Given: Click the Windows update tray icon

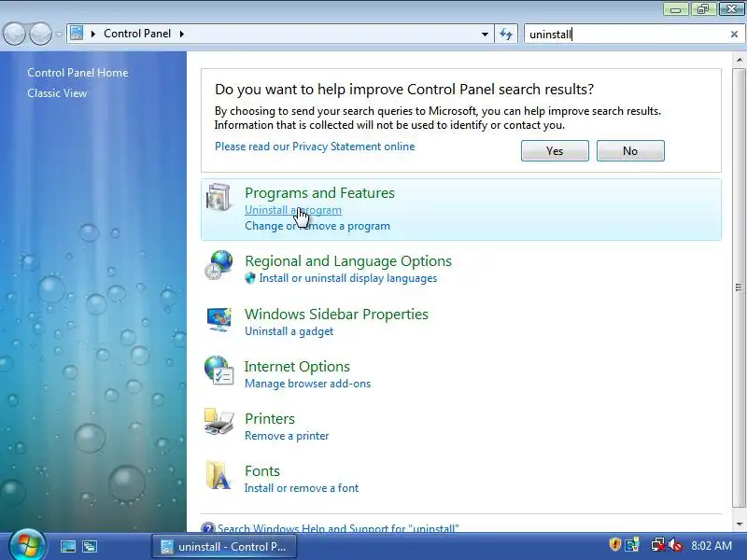Looking at the screenshot, I should (x=633, y=545).
